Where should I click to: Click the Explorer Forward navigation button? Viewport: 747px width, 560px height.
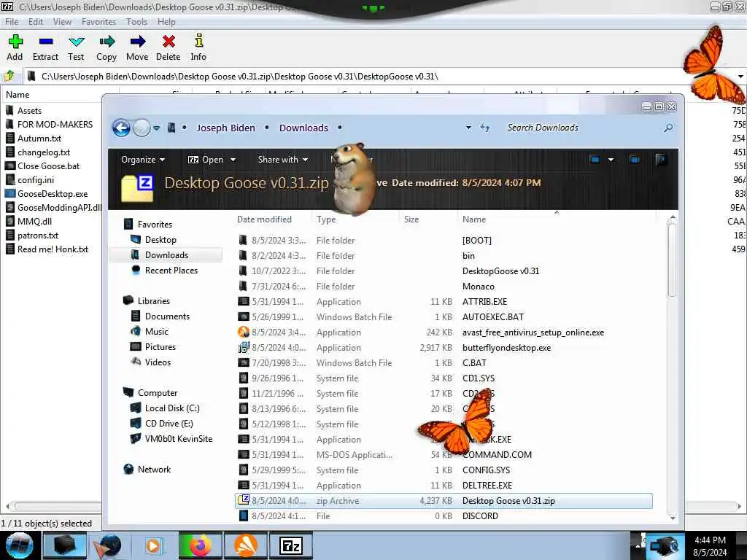(x=142, y=128)
